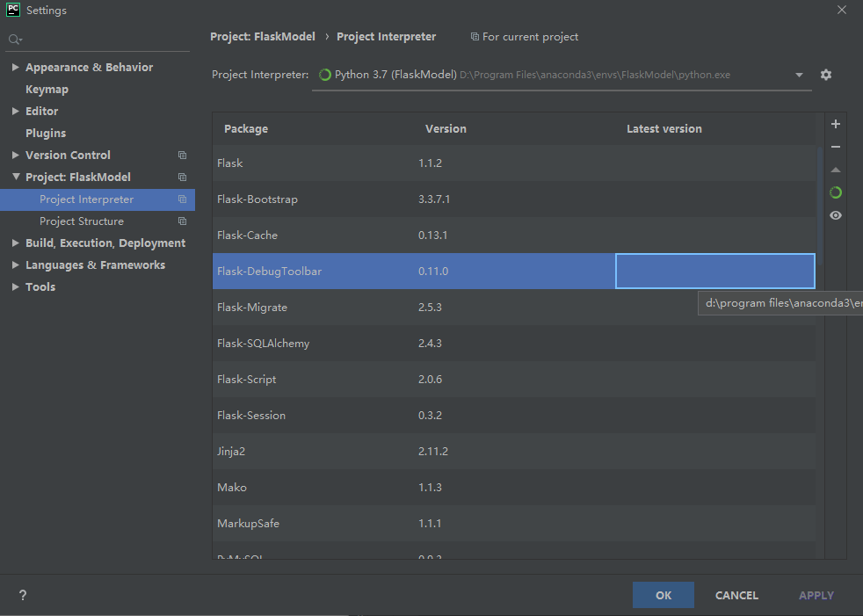Click the copy icon beside Version Control
Viewport: 863px width, 616px height.
pyautogui.click(x=182, y=156)
